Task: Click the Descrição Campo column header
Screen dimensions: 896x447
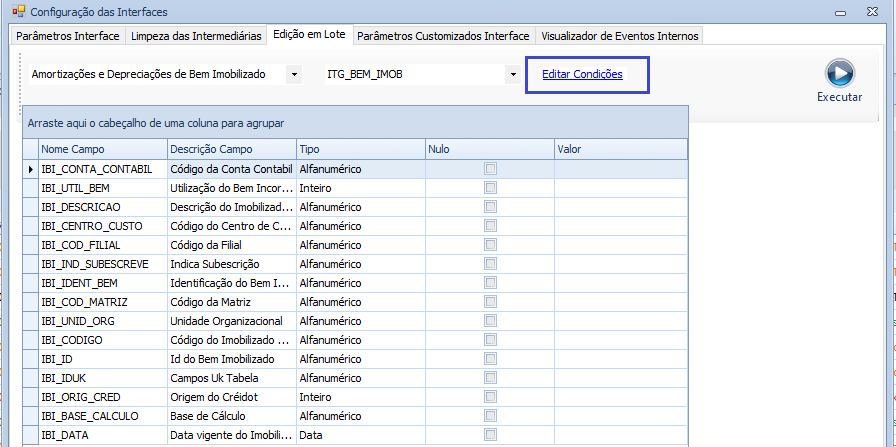Action: (231, 149)
